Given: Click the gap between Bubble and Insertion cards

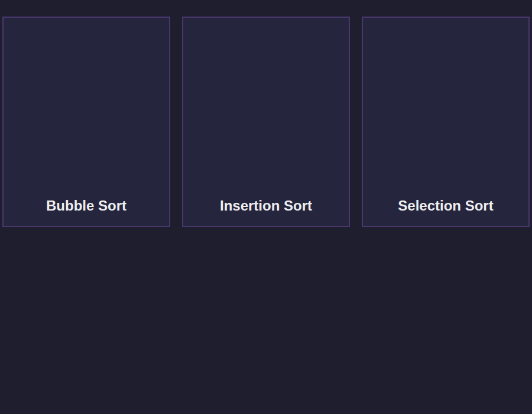Looking at the screenshot, I should pos(176,121).
